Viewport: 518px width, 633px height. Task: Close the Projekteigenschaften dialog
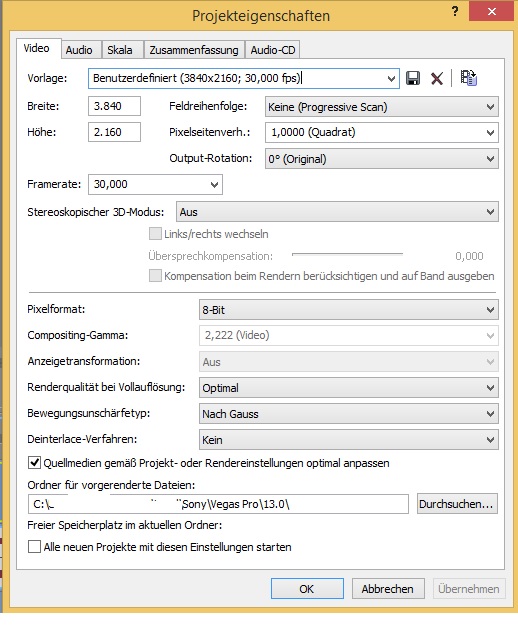click(x=492, y=11)
